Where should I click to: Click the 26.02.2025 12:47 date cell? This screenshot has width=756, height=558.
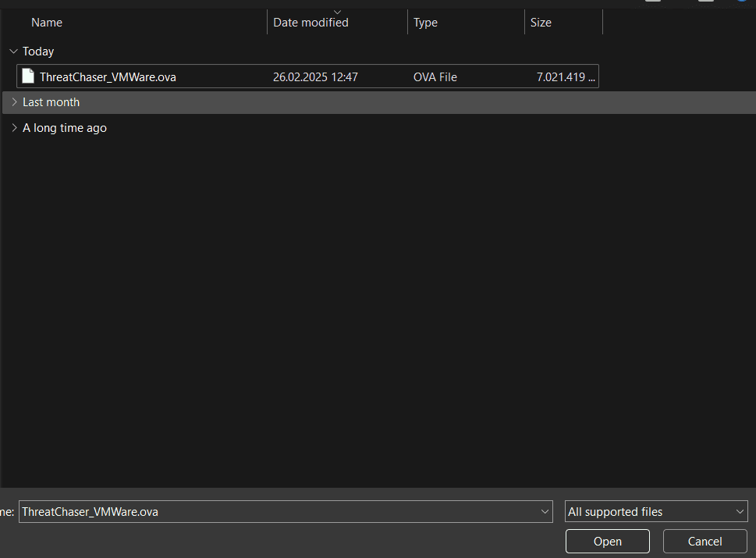315,76
